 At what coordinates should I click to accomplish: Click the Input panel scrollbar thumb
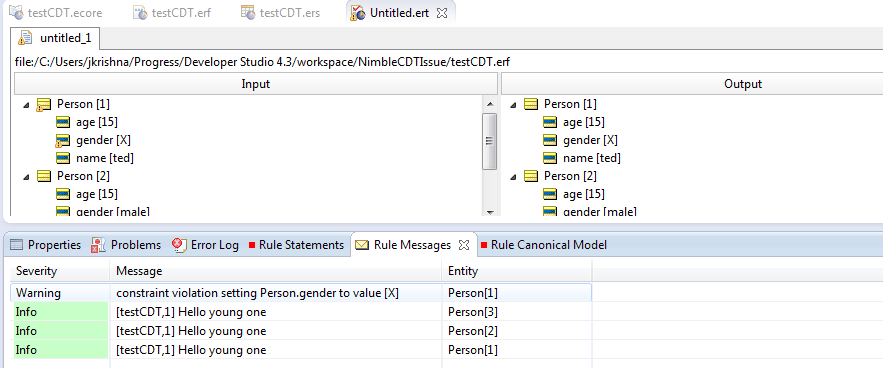point(490,141)
